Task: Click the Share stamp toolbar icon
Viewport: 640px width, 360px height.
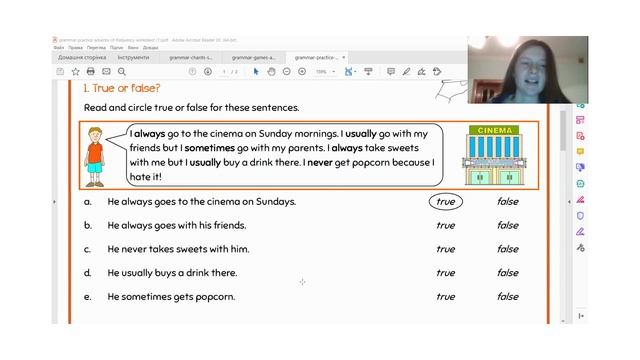Action: click(x=437, y=71)
